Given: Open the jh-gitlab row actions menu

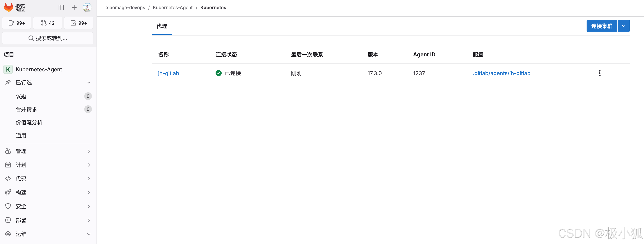Looking at the screenshot, I should [x=600, y=73].
